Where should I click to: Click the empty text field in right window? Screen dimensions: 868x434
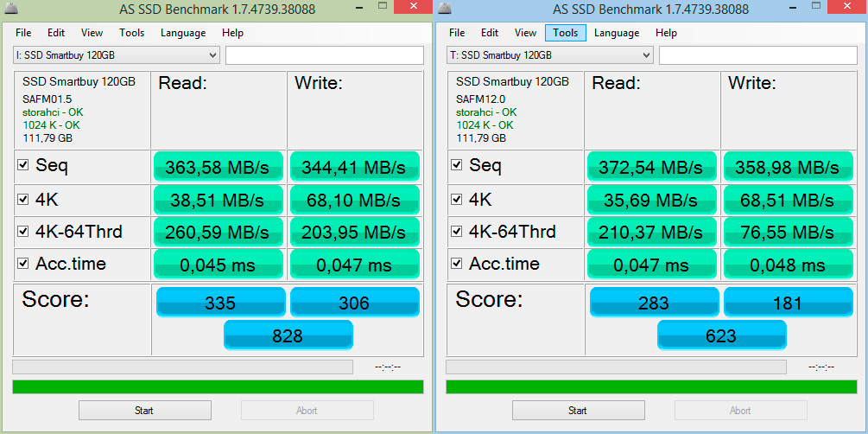click(757, 55)
